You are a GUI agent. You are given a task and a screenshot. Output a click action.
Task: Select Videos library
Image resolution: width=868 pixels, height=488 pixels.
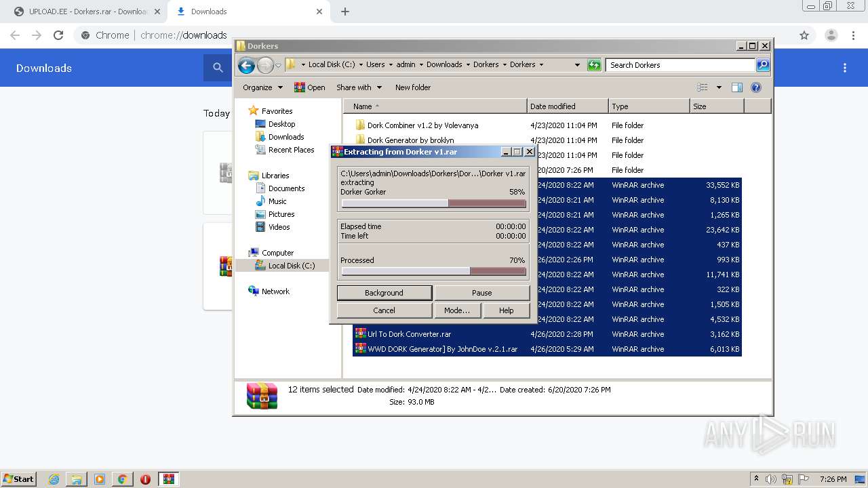(273, 227)
